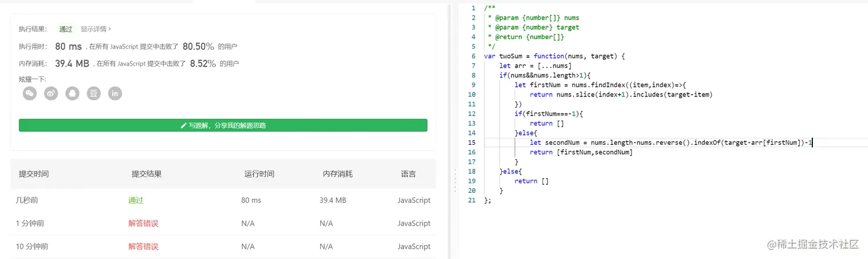Click JavaScript in the 10 分钟前 row
Viewport: 868px width, 259px height.
[x=414, y=246]
